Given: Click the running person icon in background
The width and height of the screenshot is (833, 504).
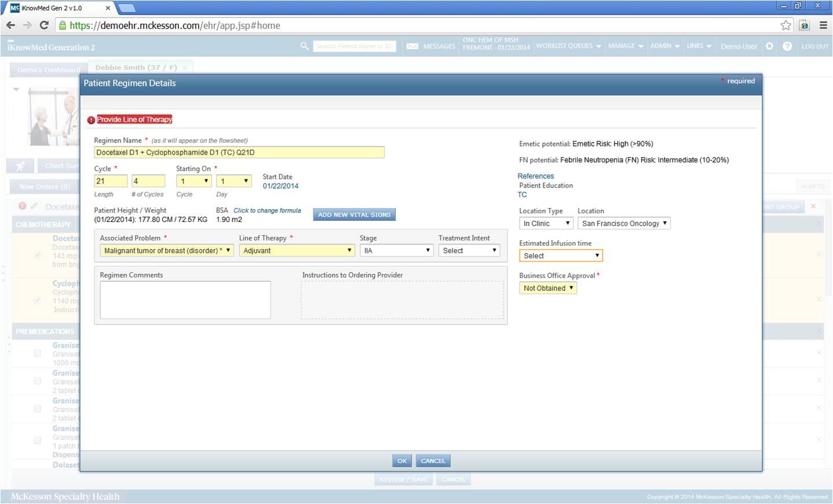Looking at the screenshot, I should (20, 166).
